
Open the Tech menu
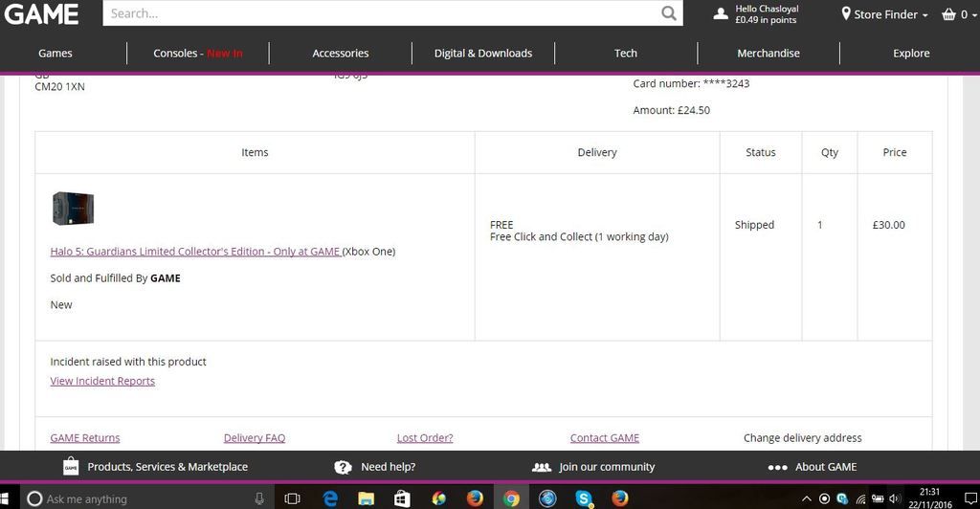point(626,53)
